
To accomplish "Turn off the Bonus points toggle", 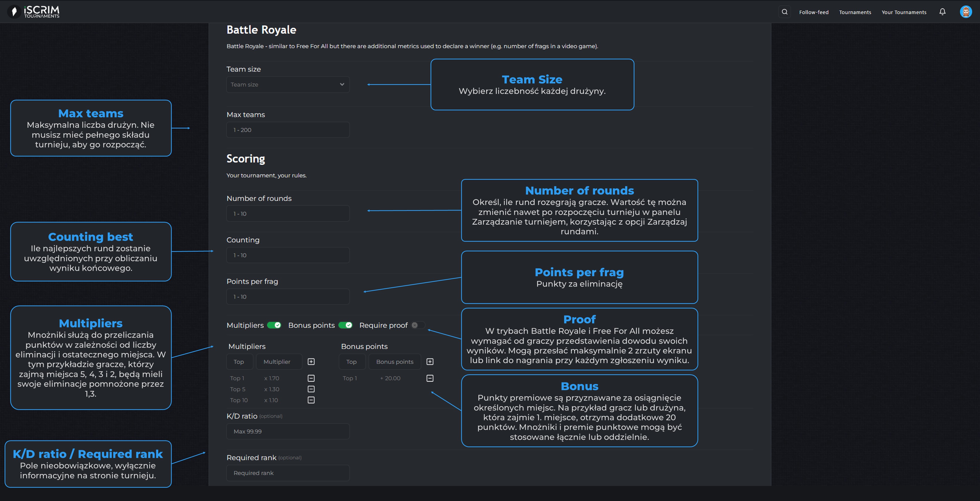I will click(x=345, y=325).
